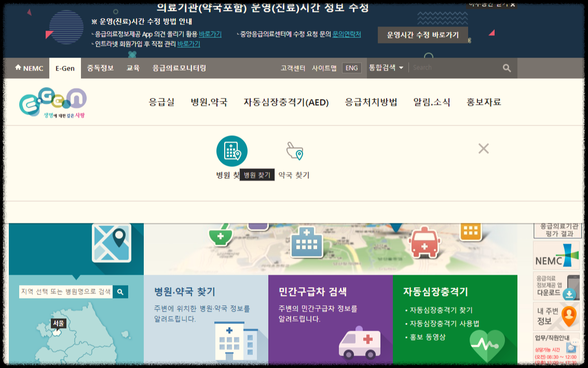Switch to the 교육 tab
This screenshot has height=368, width=588.
(x=133, y=68)
